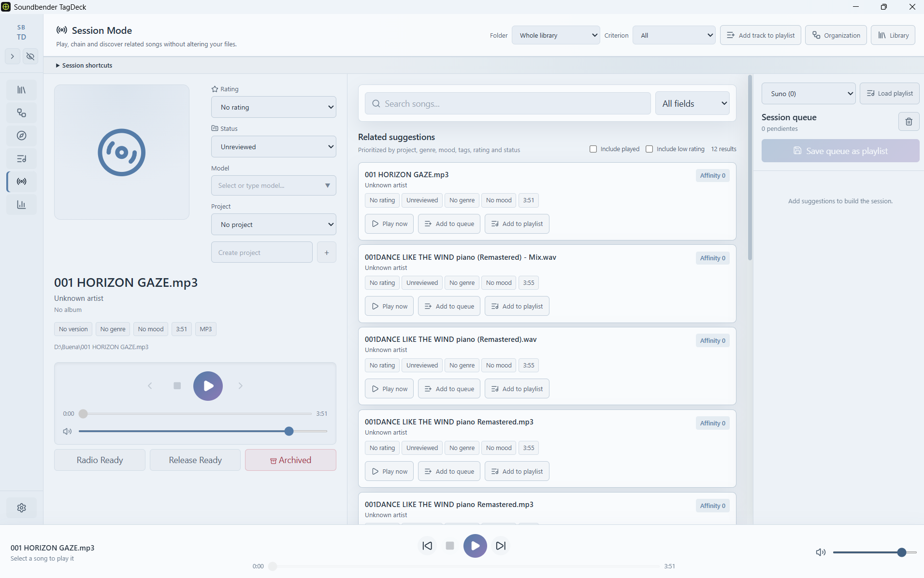This screenshot has width=924, height=578.
Task: Open the Statistics chart sidebar icon
Action: click(x=21, y=205)
